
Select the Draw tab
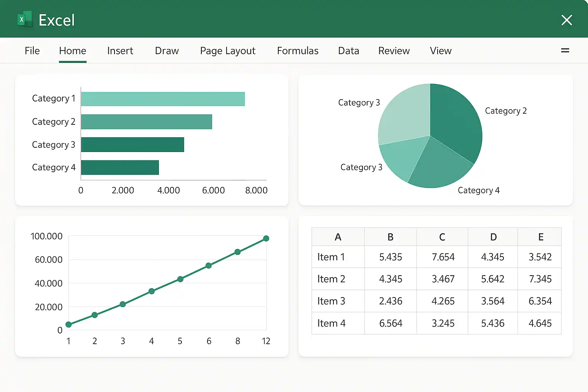click(167, 51)
